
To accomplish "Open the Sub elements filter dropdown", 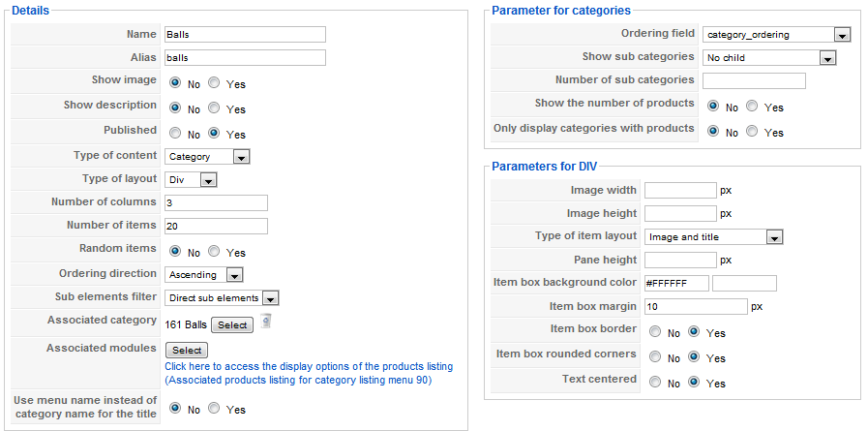I will pos(222,298).
